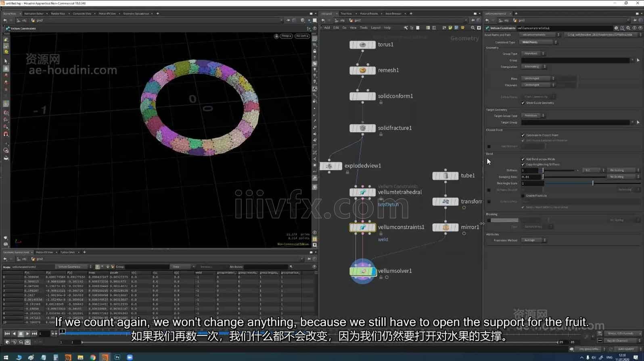Select the remesh1 node icon
The image size is (644, 361).
coord(362,71)
